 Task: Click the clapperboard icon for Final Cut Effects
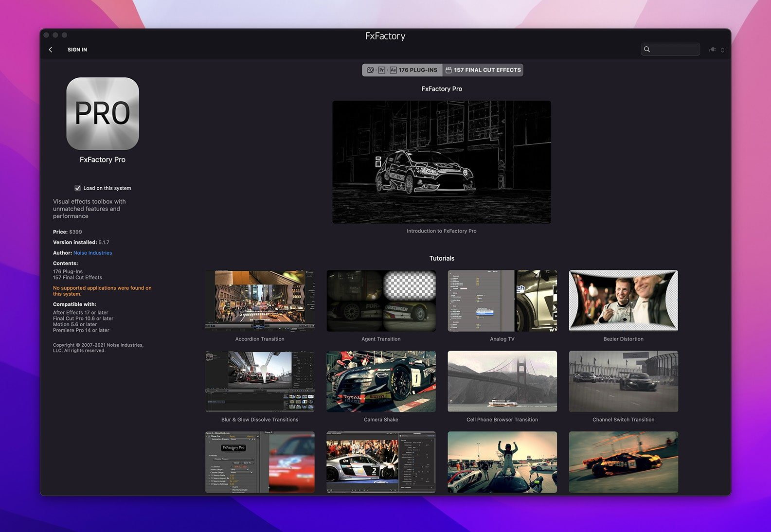448,70
